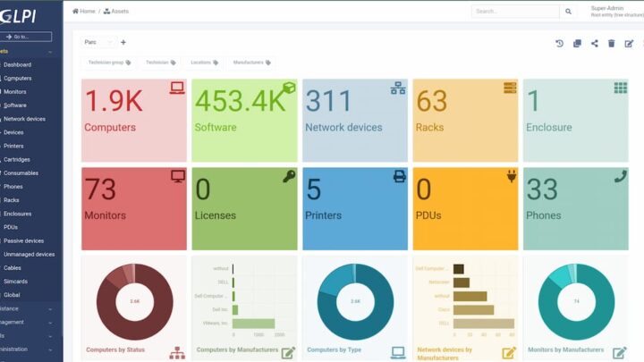
Task: Click the clone dashboard icon
Action: (577, 43)
